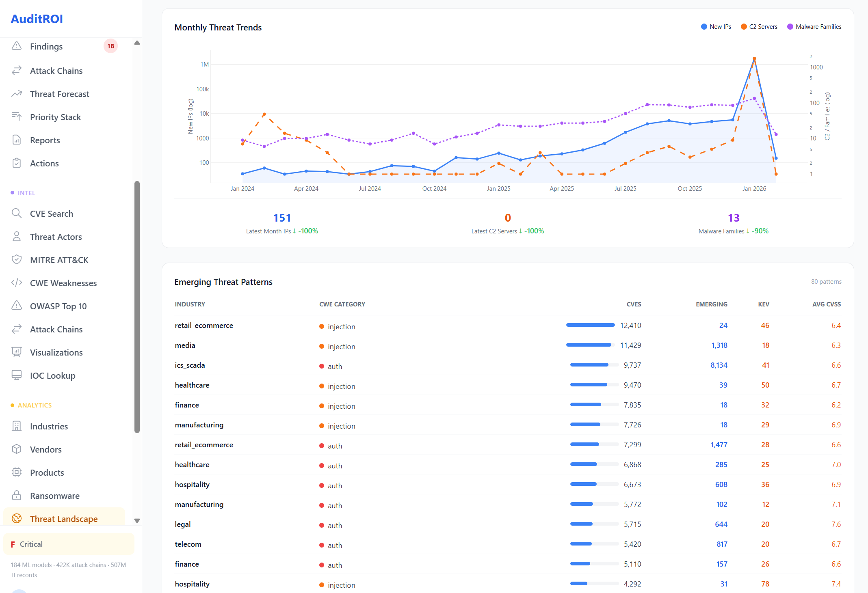Click the Priority Stack sort icon
This screenshot has width=868, height=593.
point(17,117)
